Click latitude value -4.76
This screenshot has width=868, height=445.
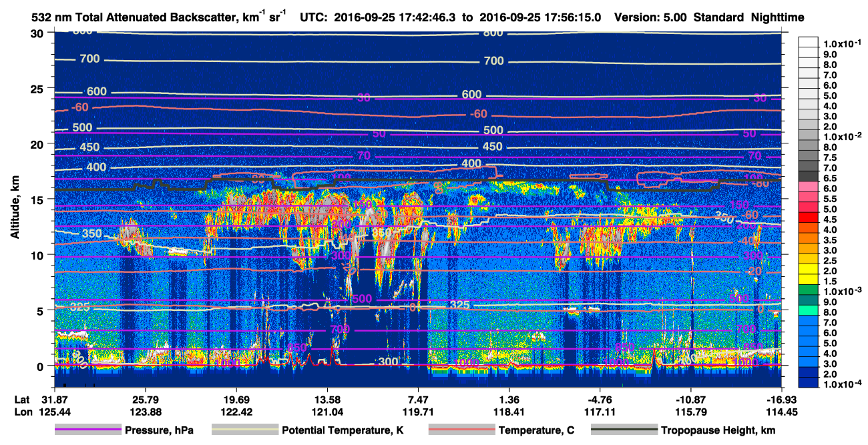(600, 400)
